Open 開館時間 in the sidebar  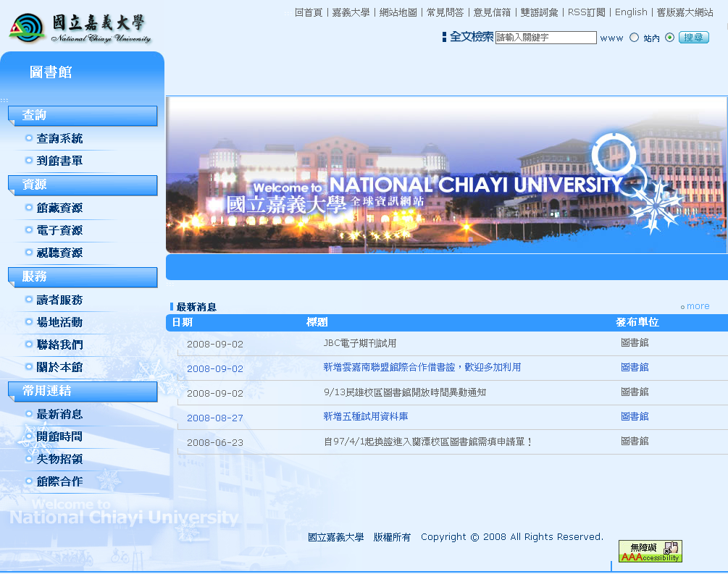pyautogui.click(x=59, y=436)
